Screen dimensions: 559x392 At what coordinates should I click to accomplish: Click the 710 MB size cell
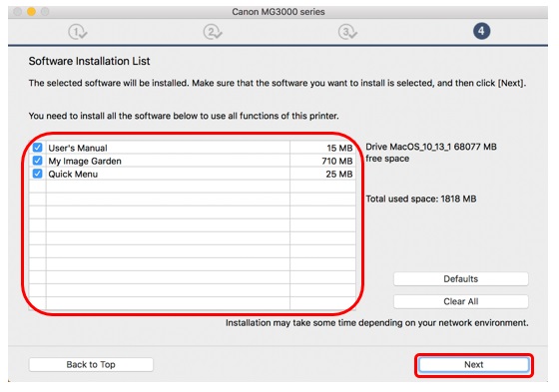click(x=322, y=161)
